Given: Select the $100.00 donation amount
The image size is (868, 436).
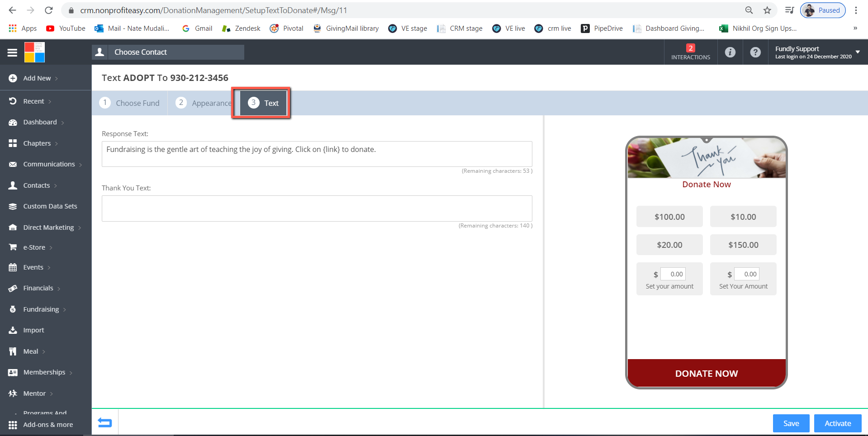Looking at the screenshot, I should 669,217.
